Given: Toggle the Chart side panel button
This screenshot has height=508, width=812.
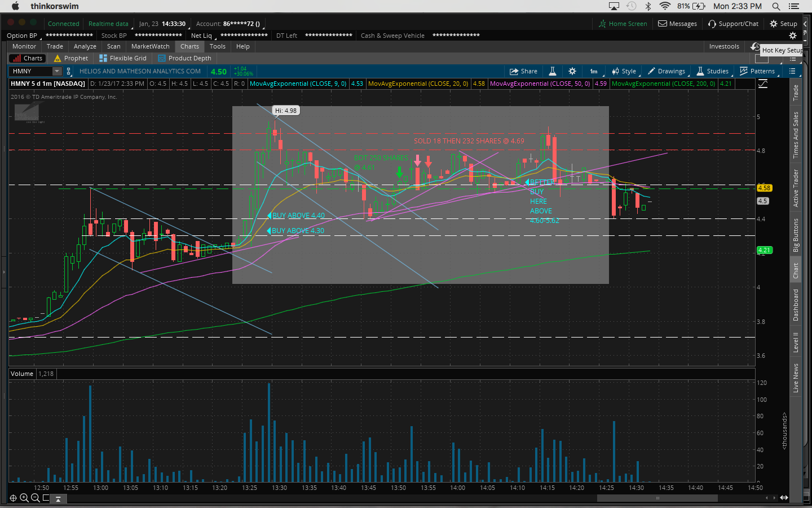Looking at the screenshot, I should coord(796,270).
